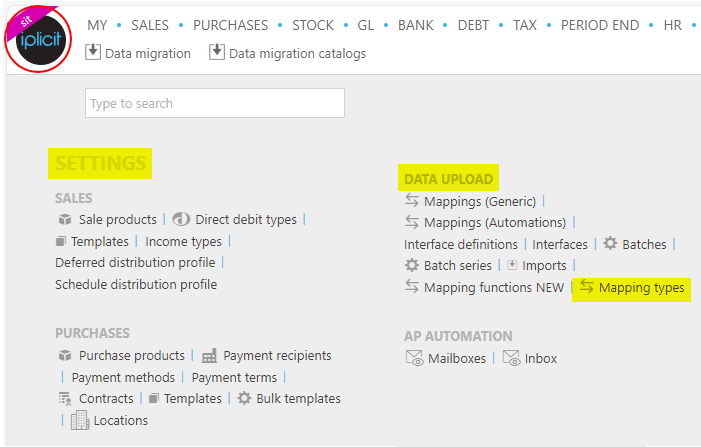This screenshot has width=701, height=447.
Task: Click the Mailboxes envelope icon
Action: (414, 358)
